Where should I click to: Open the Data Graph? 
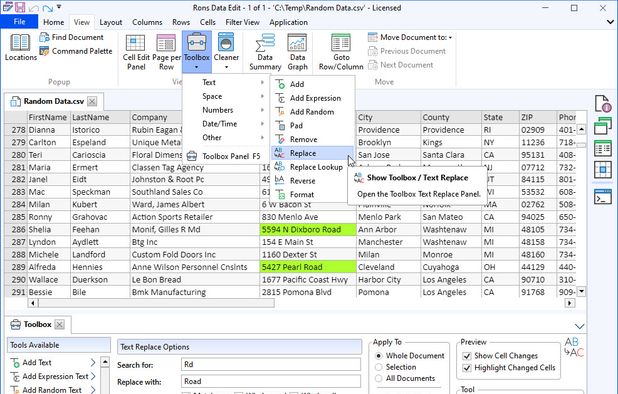pos(297,52)
